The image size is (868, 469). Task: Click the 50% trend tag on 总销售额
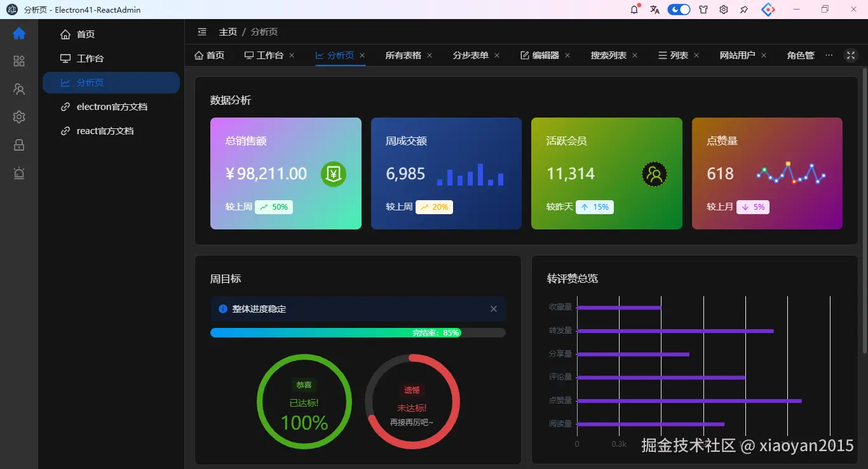[274, 207]
